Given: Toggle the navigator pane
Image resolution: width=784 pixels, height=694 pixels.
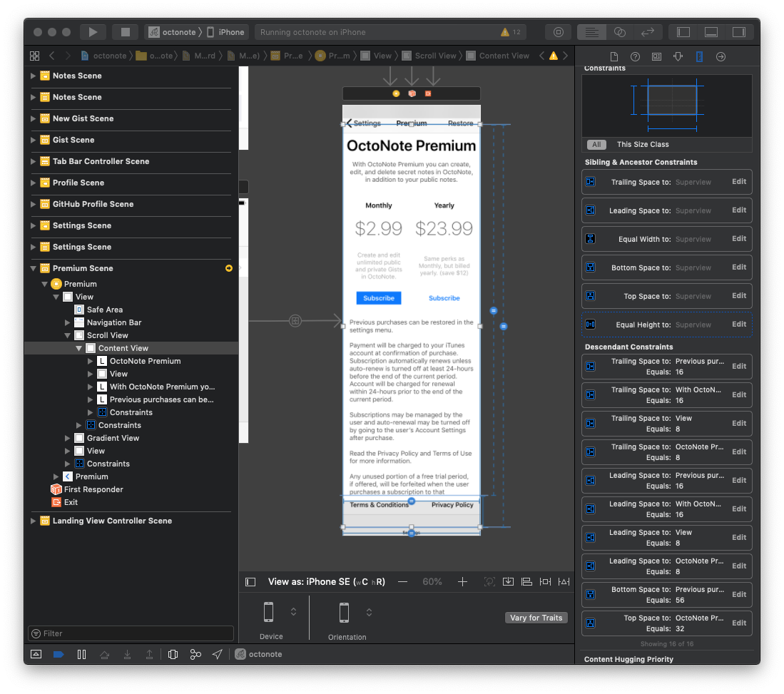Looking at the screenshot, I should tap(683, 32).
